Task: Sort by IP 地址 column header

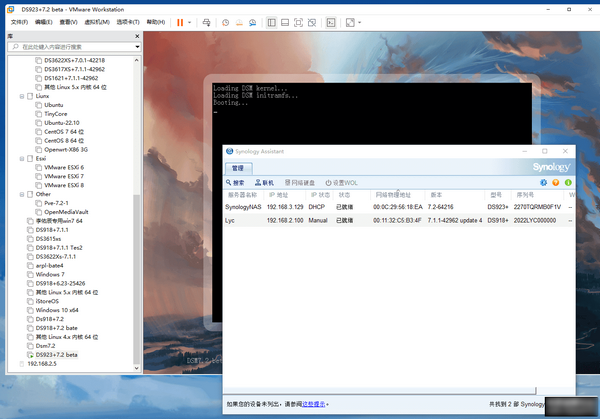Action: [285, 195]
